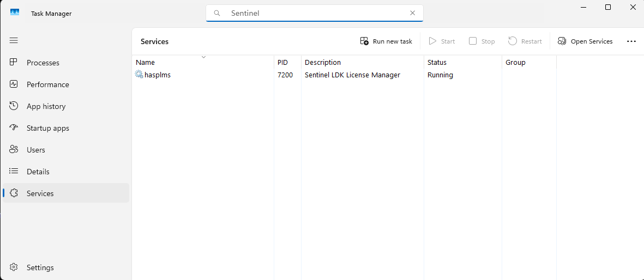This screenshot has width=644, height=280.
Task: Open Startup apps icon in sidebar
Action: [x=14, y=128]
